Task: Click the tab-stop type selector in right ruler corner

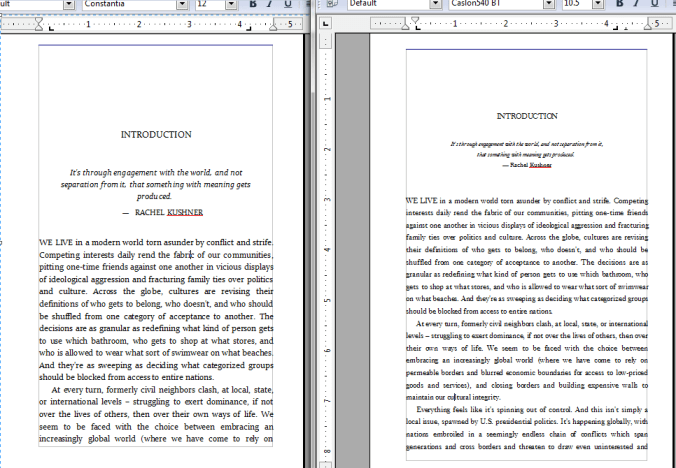Action: [x=325, y=24]
